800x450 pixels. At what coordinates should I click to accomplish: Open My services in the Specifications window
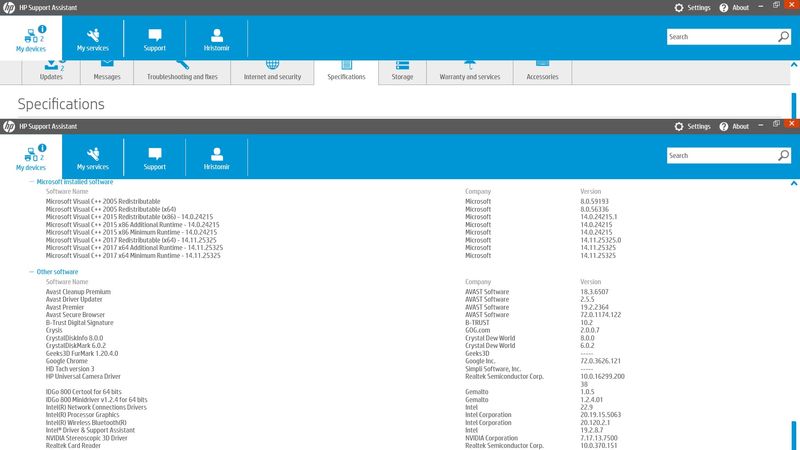(x=93, y=39)
